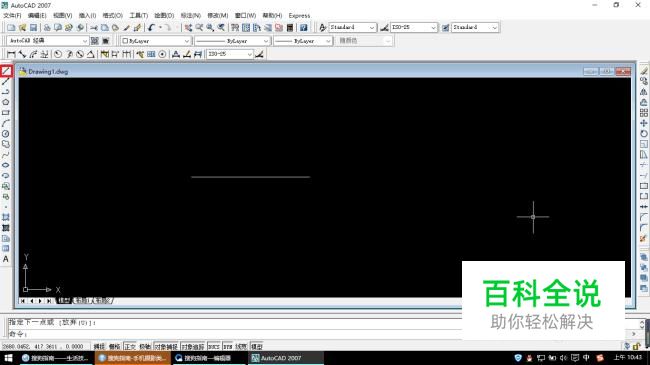Select the Arc tool
The image size is (650, 365).
pyautogui.click(x=5, y=123)
